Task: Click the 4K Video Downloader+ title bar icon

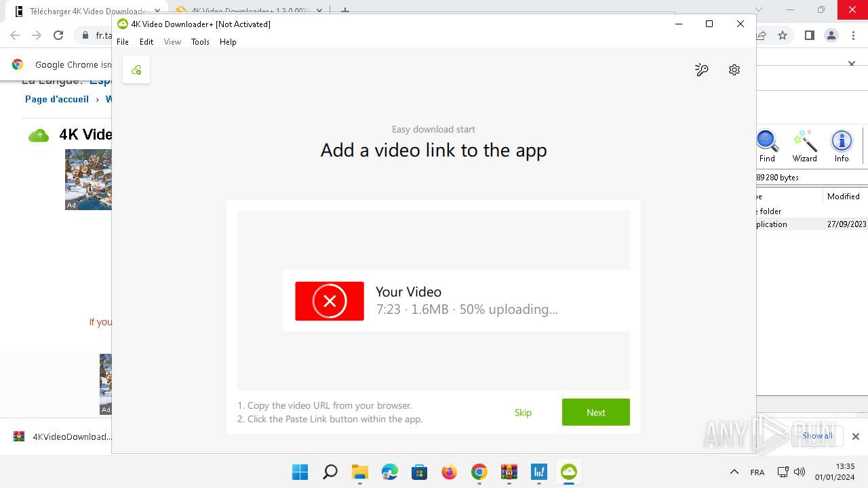Action: tap(123, 24)
